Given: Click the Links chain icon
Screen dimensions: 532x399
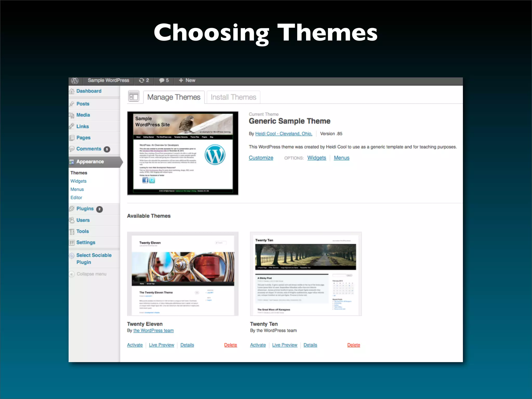Looking at the screenshot, I should pos(72,127).
